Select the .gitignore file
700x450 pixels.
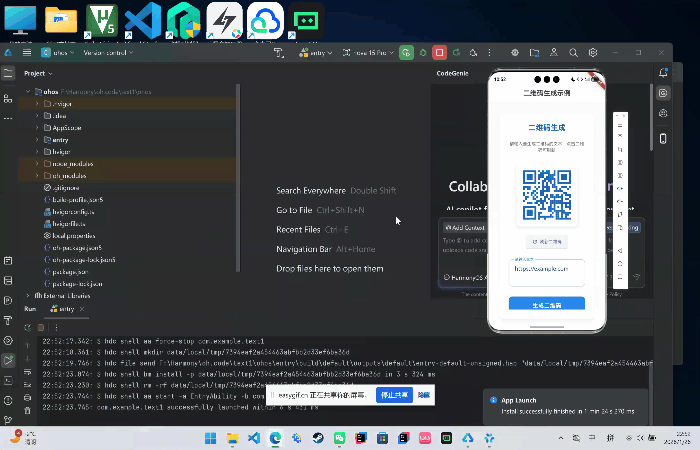tap(62, 188)
